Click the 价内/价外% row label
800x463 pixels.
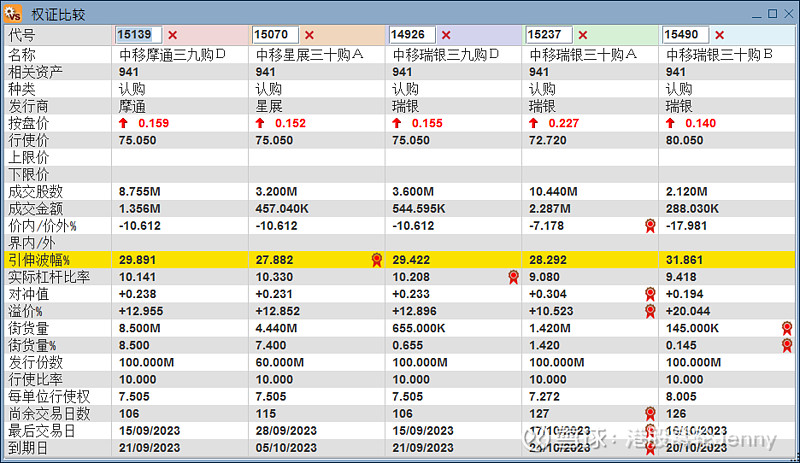click(x=42, y=226)
